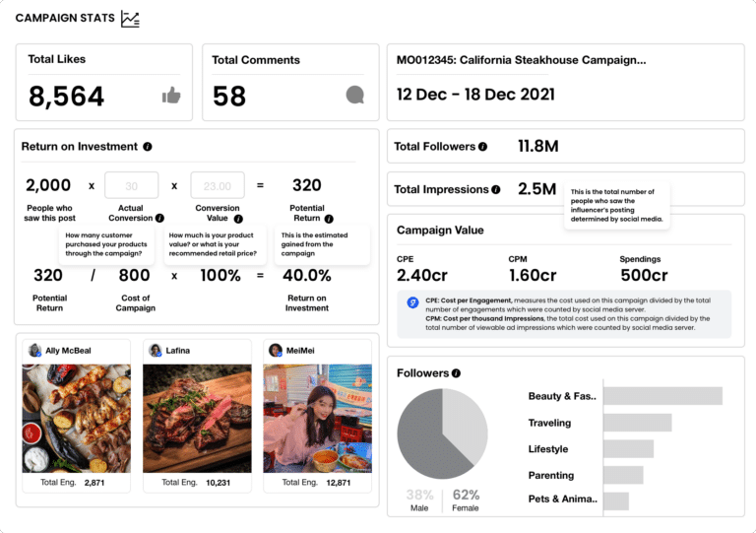This screenshot has width=756, height=533.
Task: Open Lafina's steak post thumbnail
Action: (x=197, y=419)
